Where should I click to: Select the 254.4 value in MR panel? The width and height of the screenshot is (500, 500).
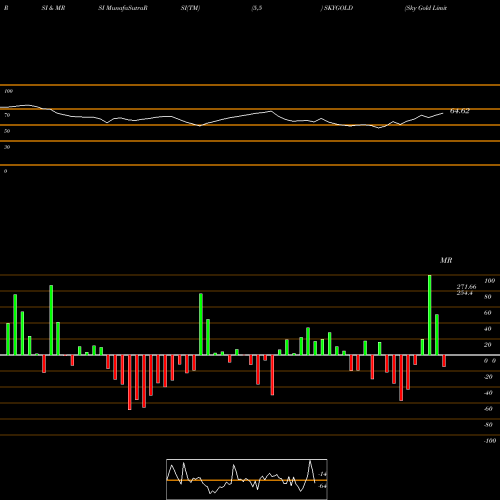[x=465, y=293]
